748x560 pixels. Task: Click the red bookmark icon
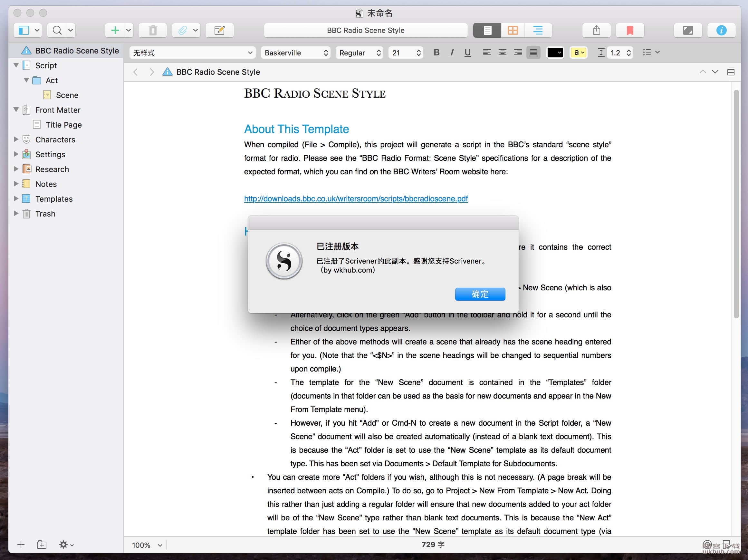630,30
